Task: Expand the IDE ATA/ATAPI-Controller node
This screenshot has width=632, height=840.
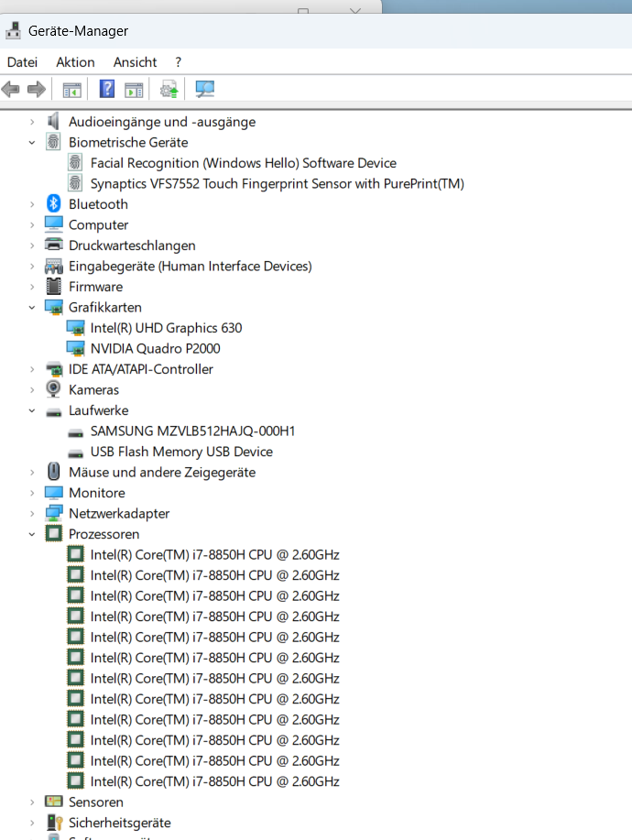Action: pyautogui.click(x=32, y=369)
